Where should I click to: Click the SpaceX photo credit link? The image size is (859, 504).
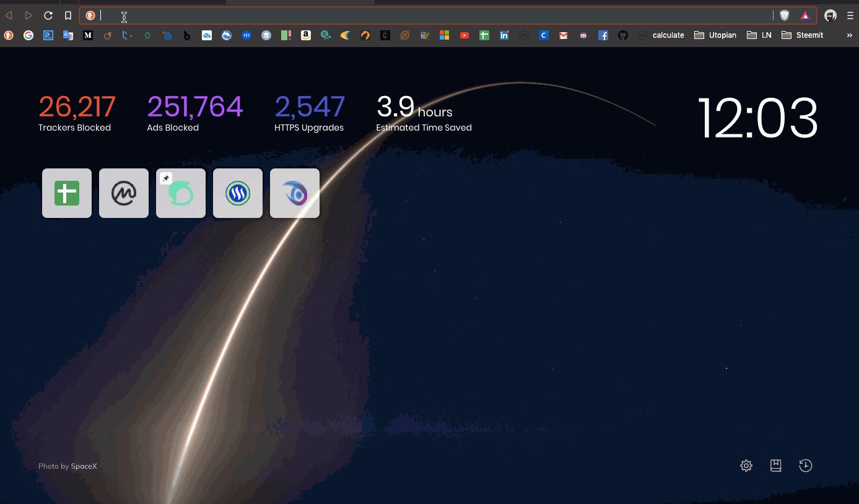84,466
